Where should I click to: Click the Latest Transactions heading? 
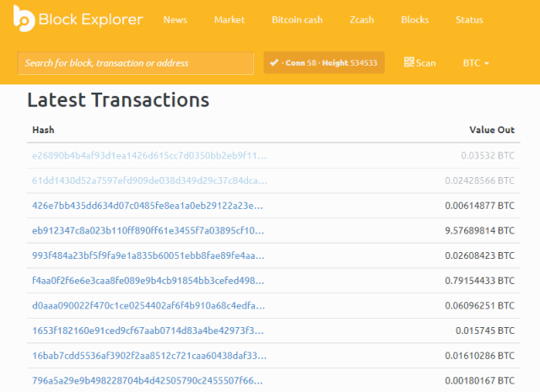click(x=118, y=99)
